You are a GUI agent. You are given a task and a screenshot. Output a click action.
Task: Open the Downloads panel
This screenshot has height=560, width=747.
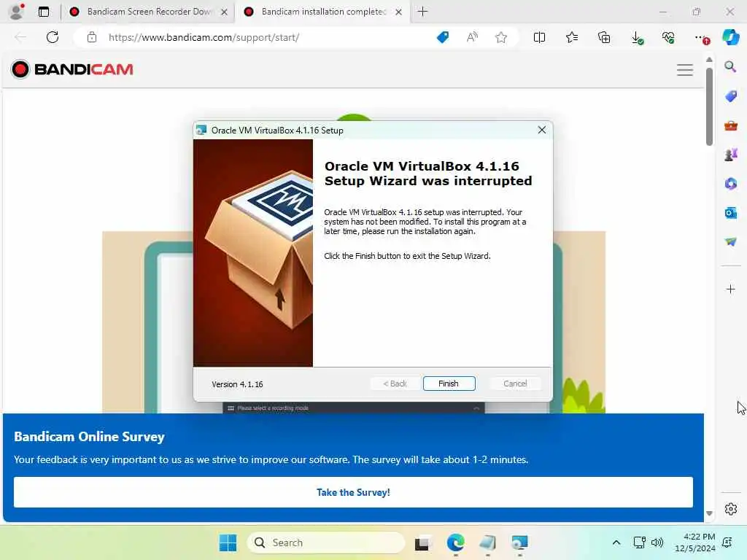(x=637, y=38)
